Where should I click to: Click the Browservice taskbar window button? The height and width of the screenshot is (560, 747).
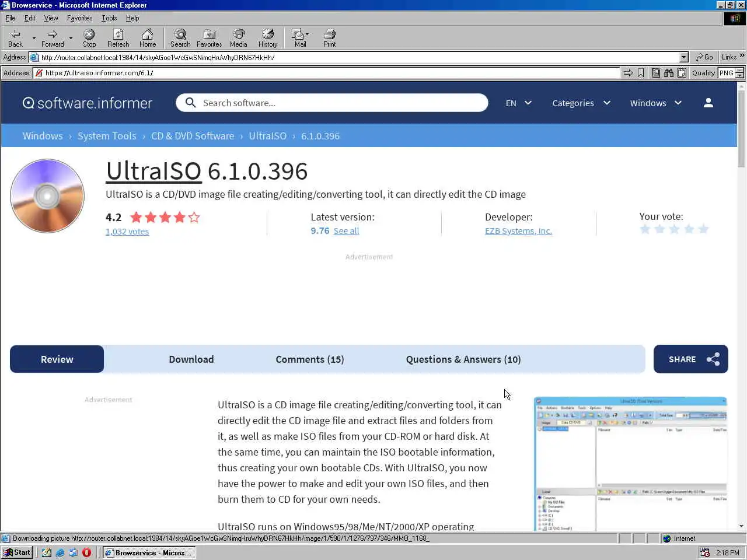point(149,552)
